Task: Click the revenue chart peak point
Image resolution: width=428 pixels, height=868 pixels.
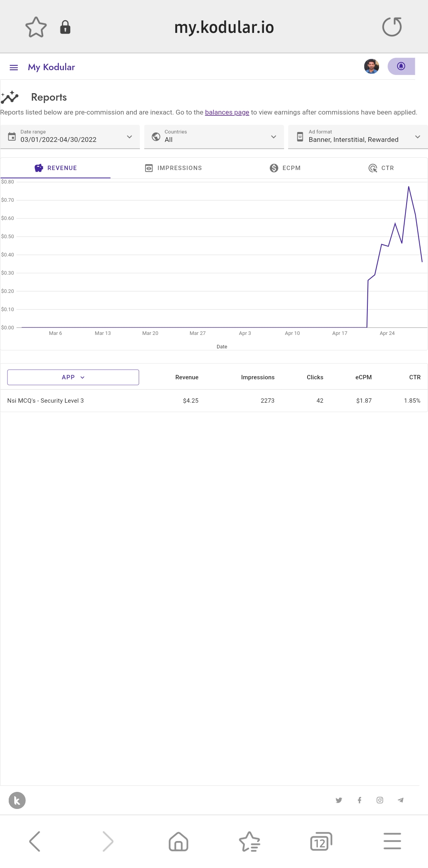Action: 409,186
